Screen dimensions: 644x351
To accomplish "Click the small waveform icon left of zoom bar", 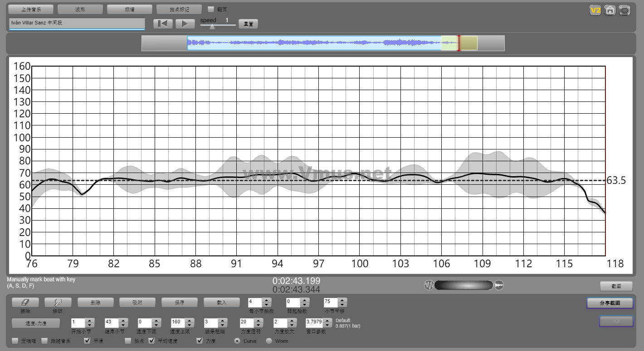I will (429, 285).
